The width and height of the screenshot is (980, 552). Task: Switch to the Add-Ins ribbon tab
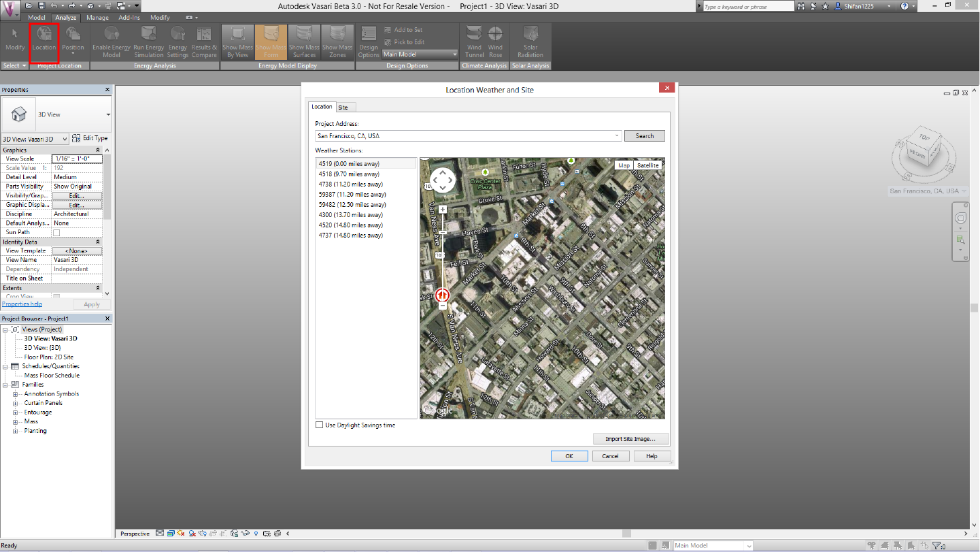click(x=129, y=18)
